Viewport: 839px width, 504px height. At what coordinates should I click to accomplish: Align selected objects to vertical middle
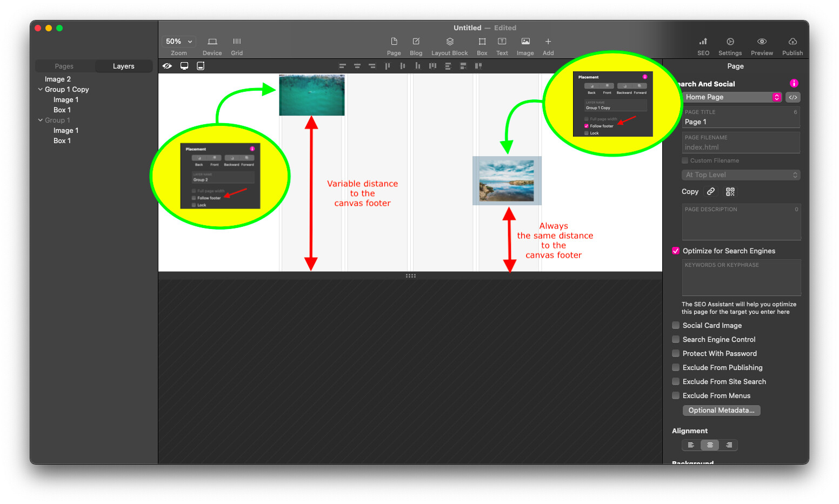[402, 66]
